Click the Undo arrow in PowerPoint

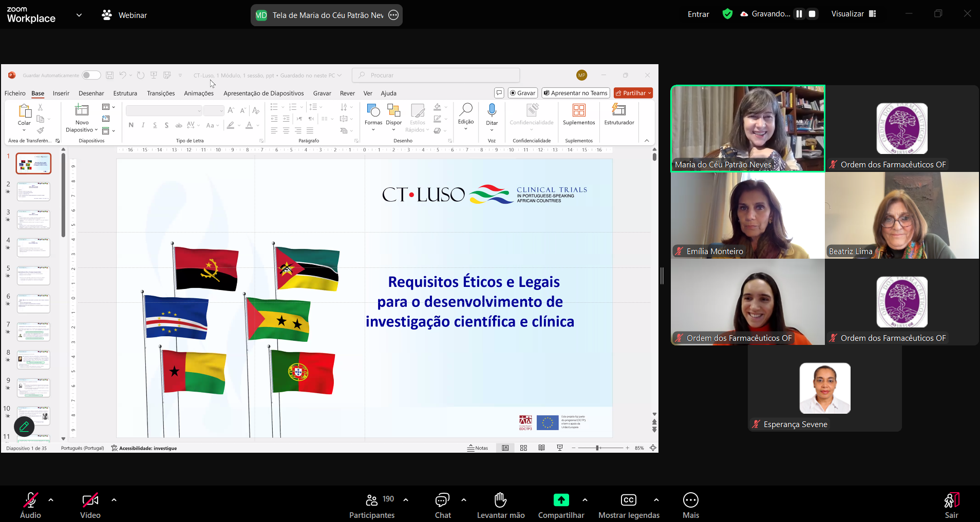tap(123, 75)
